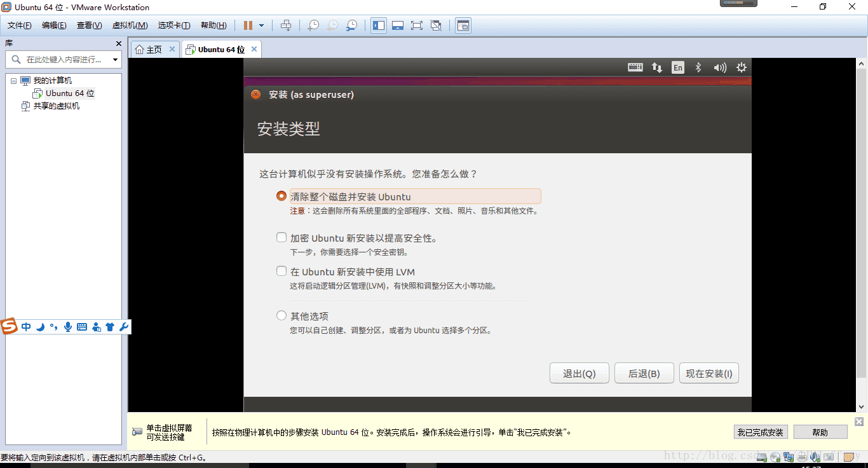The image size is (868, 468).
Task: Select 共享的虚拟机 in the library tree
Action: tap(51, 106)
